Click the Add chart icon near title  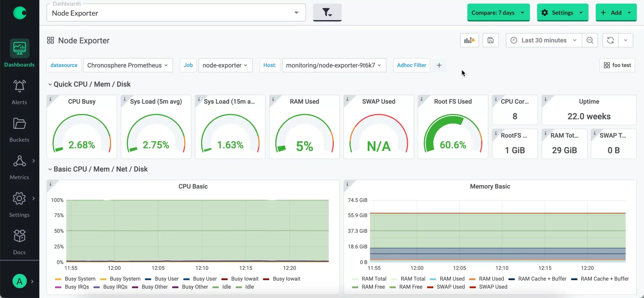tap(469, 40)
